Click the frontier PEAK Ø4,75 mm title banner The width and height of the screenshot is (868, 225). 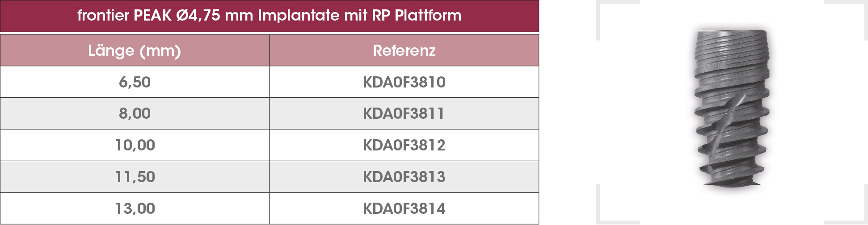pyautogui.click(x=269, y=16)
